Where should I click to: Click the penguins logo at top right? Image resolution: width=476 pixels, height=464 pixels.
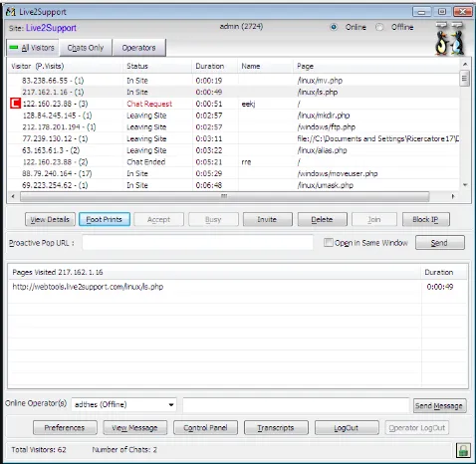(x=450, y=43)
